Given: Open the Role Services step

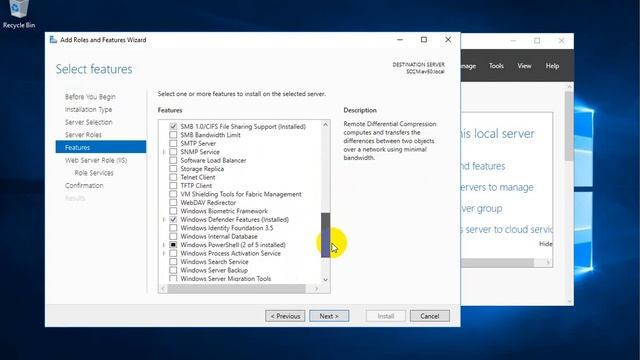Looking at the screenshot, I should tap(94, 173).
